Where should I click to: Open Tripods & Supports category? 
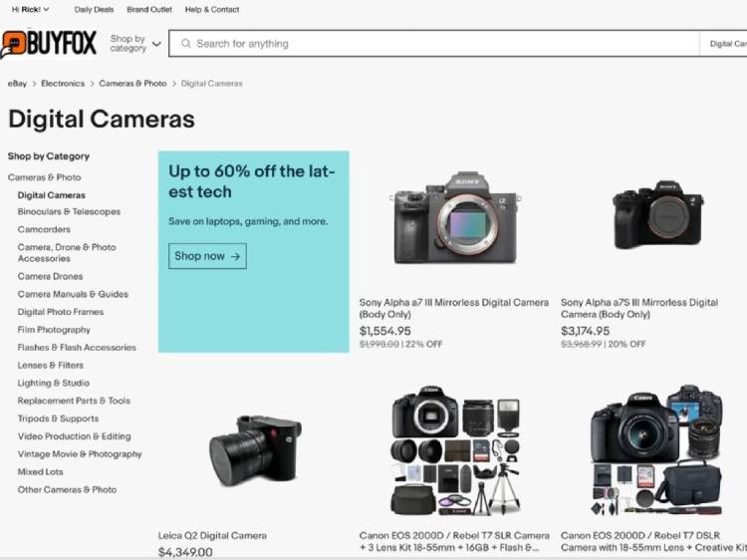(58, 419)
